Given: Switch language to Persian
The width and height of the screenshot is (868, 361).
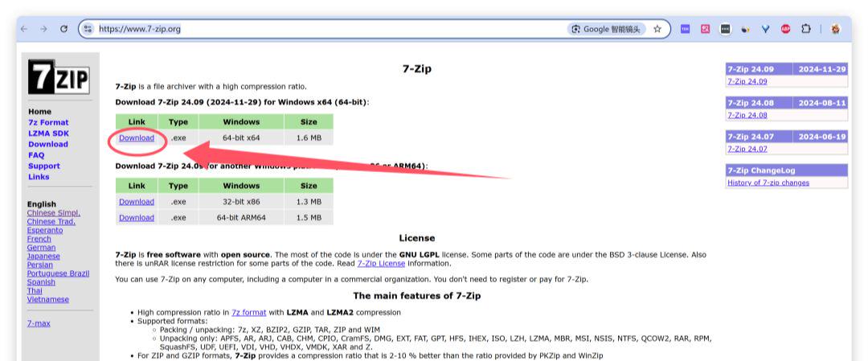Looking at the screenshot, I should tap(40, 265).
